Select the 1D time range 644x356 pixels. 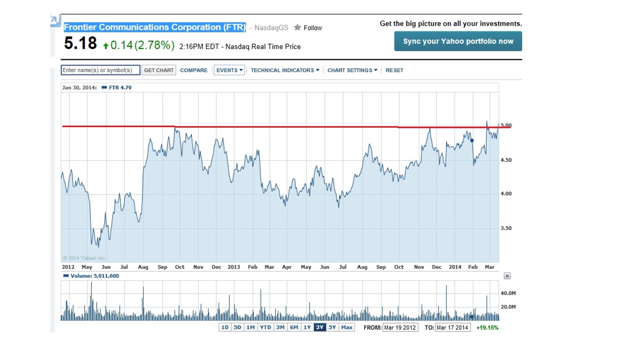pos(225,327)
